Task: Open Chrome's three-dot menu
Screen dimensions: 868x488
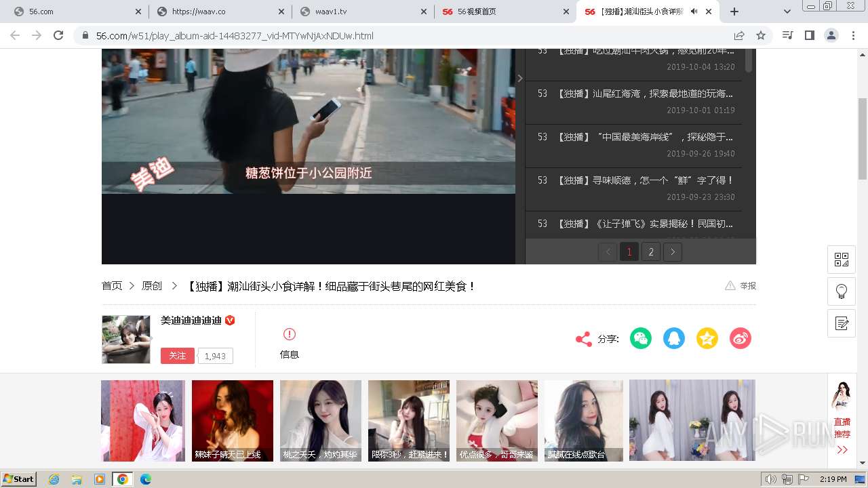Action: tap(853, 35)
